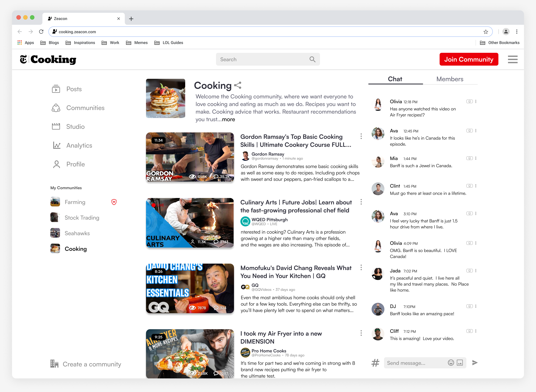React to Cliff's 7:12 PM message
The height and width of the screenshot is (392, 536).
[469, 331]
